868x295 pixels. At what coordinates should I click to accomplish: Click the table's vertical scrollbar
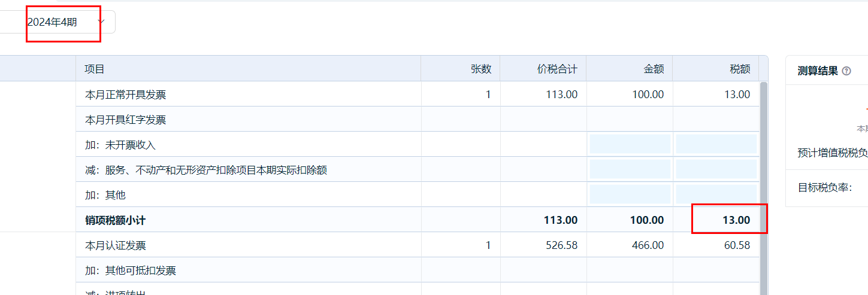pyautogui.click(x=764, y=180)
